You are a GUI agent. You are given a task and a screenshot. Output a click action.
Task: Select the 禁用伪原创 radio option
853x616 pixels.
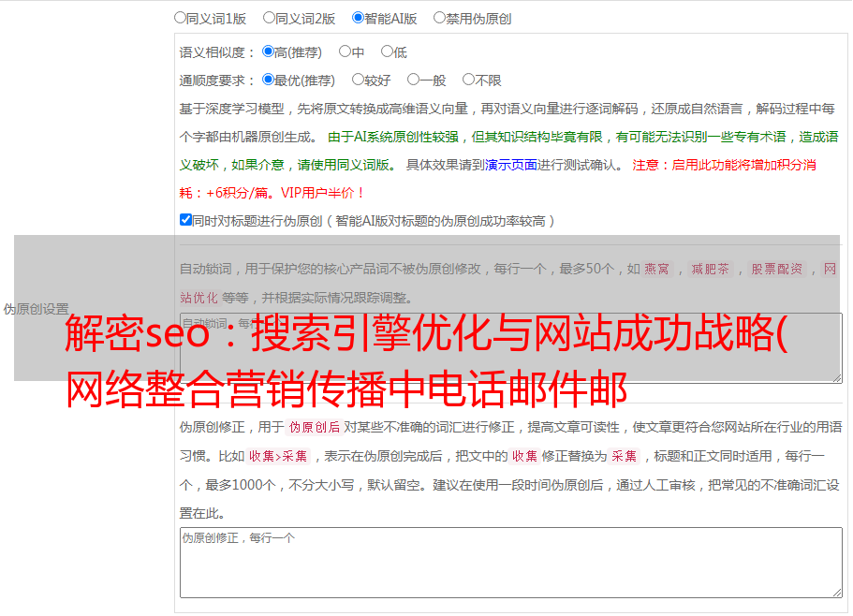coord(439,18)
